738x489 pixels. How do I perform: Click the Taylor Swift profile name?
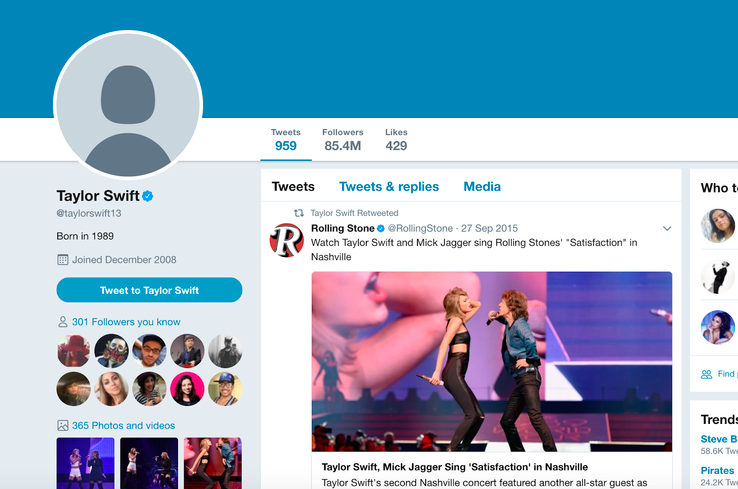[x=98, y=196]
